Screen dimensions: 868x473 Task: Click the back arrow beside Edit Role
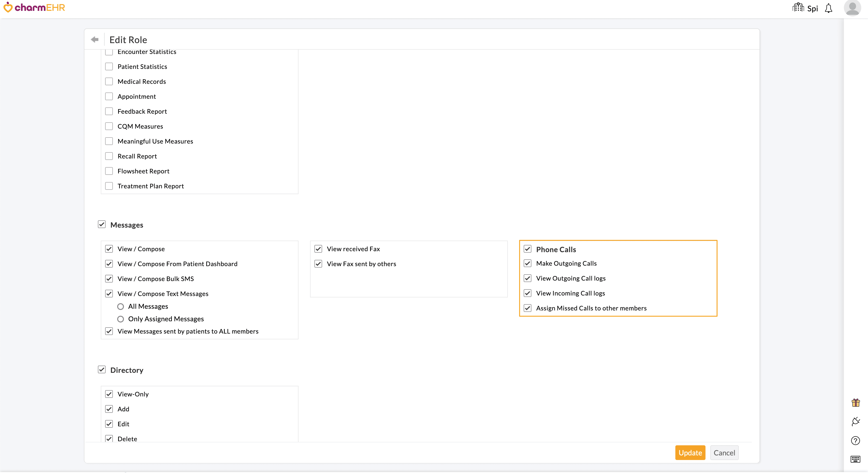point(95,40)
